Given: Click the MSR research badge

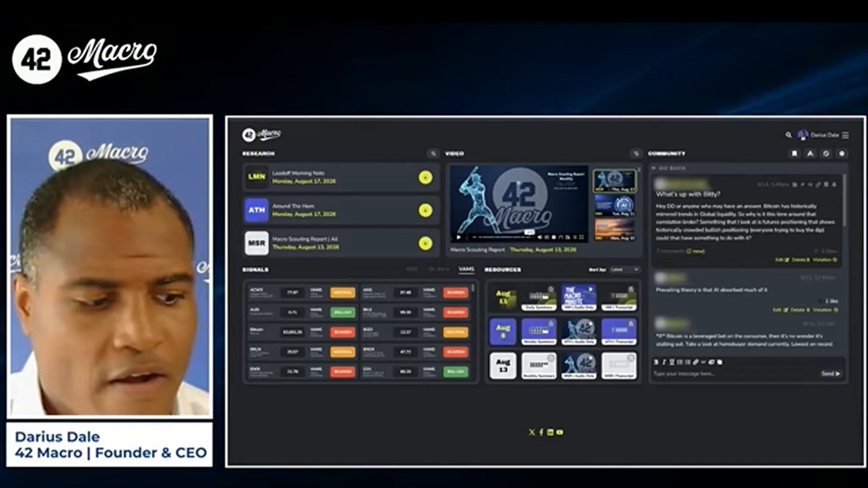Looking at the screenshot, I should tap(257, 243).
